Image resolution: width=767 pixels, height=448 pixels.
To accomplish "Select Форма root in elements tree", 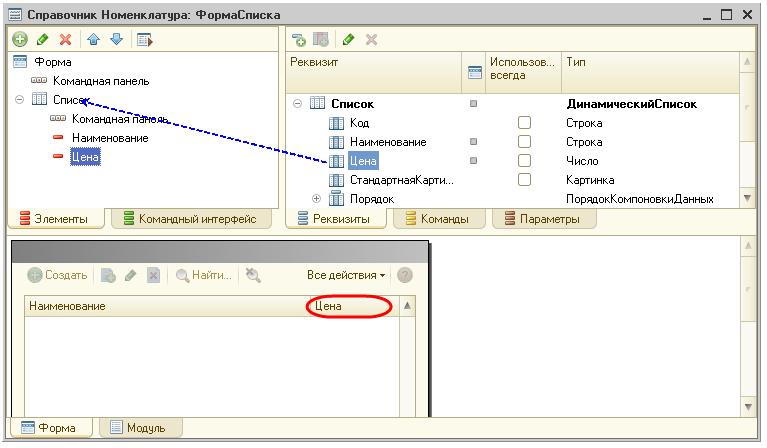I will 53,62.
